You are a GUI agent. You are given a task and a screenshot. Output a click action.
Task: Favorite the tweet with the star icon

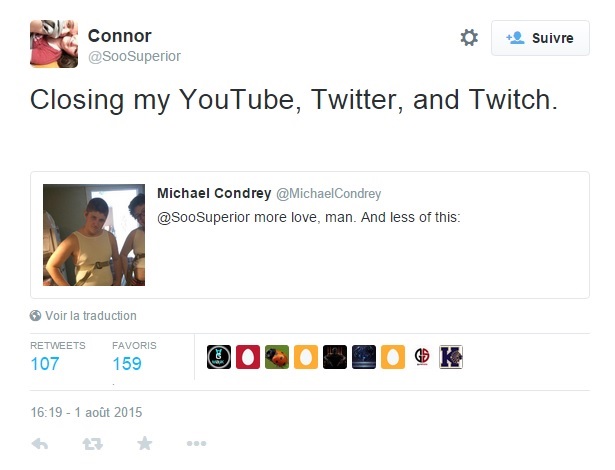tap(144, 443)
